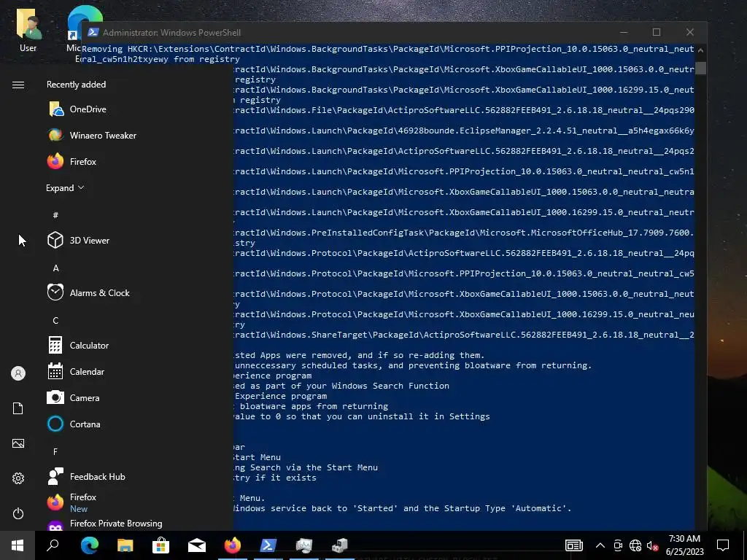Click PowerShell scrollbar up arrow
Image resolution: width=747 pixels, height=560 pixels.
tap(700, 49)
